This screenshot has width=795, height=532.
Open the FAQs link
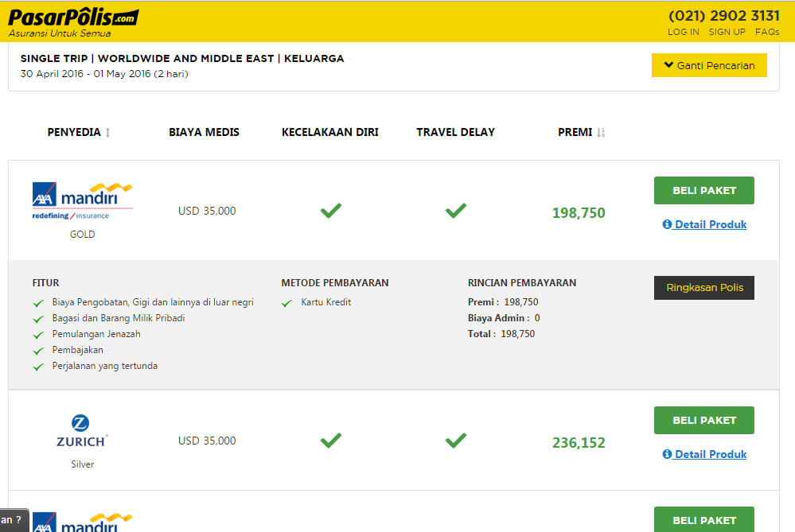tap(767, 32)
